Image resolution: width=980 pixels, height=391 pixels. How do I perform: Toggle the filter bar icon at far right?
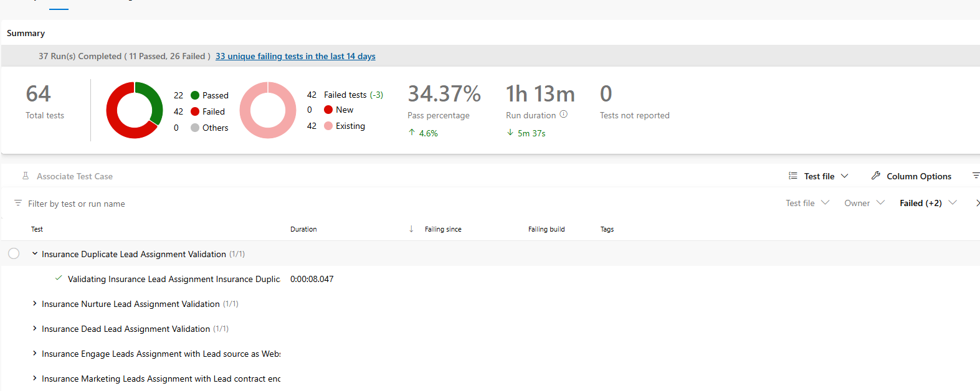pos(976,176)
